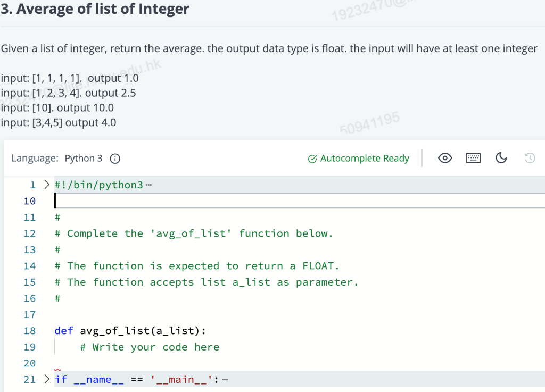Click the Autocomplete Ready status text
Image resolution: width=545 pixels, height=392 pixels.
pyautogui.click(x=364, y=158)
